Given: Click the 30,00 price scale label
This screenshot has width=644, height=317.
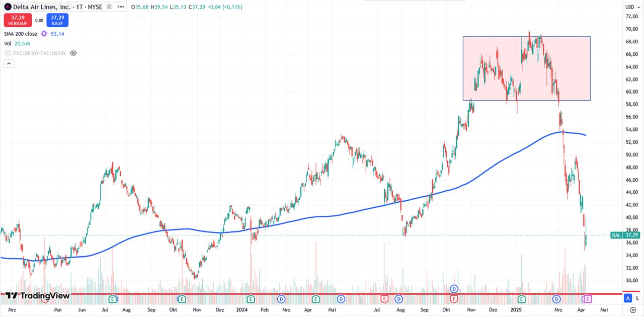Looking at the screenshot, I should (631, 280).
